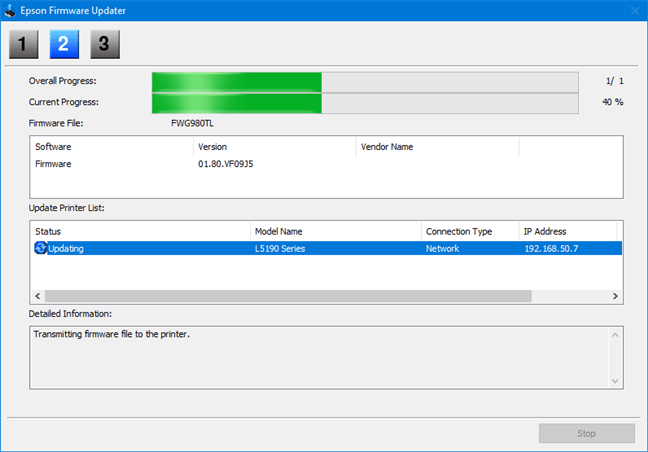Click the Status column header
The width and height of the screenshot is (648, 452).
pos(140,231)
